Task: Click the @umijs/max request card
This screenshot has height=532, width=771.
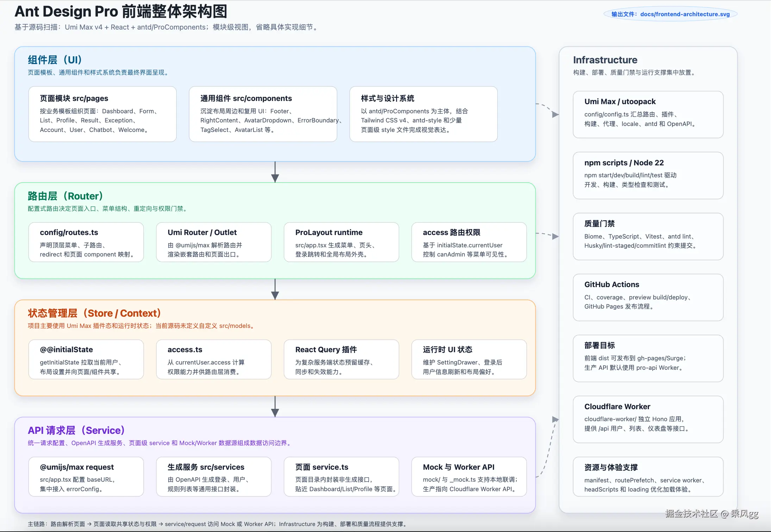Action: click(86, 477)
